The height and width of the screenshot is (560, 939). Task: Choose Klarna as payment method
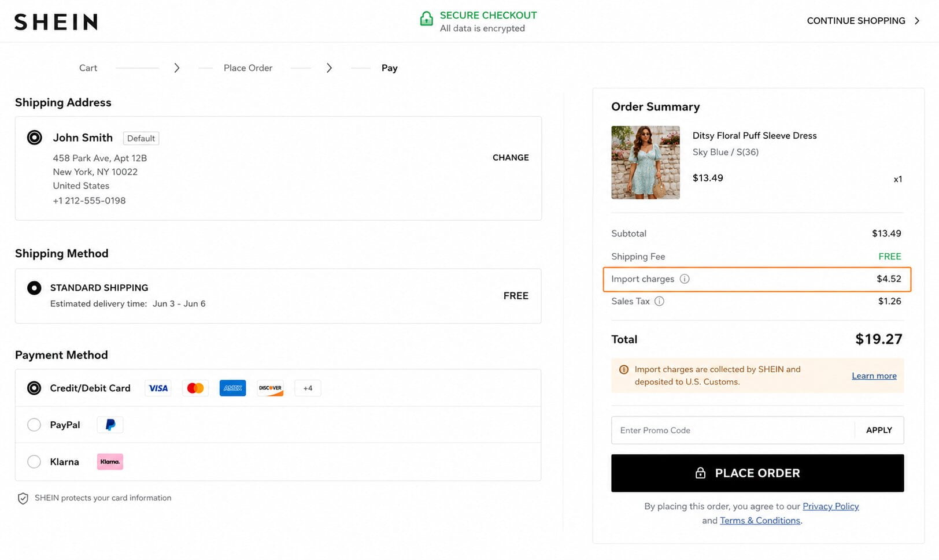34,462
